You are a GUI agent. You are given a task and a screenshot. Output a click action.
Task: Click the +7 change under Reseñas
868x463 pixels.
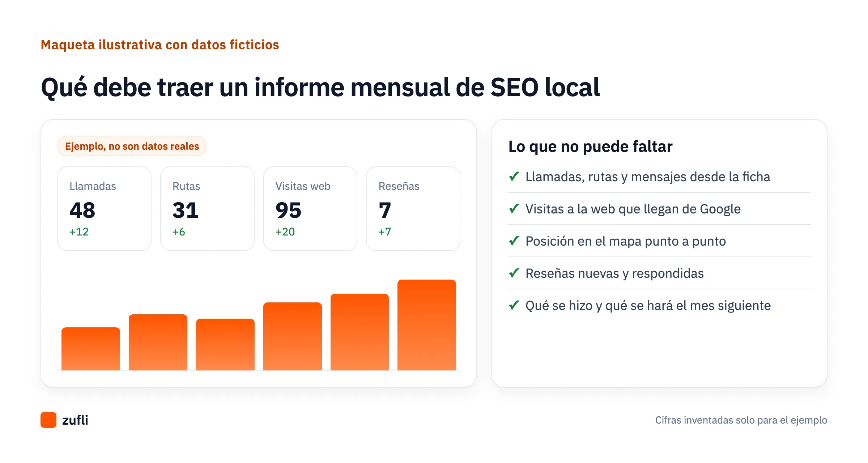(385, 232)
